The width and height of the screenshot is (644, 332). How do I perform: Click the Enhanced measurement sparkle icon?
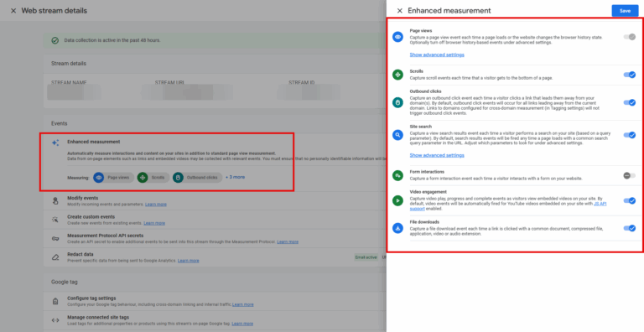pyautogui.click(x=55, y=143)
